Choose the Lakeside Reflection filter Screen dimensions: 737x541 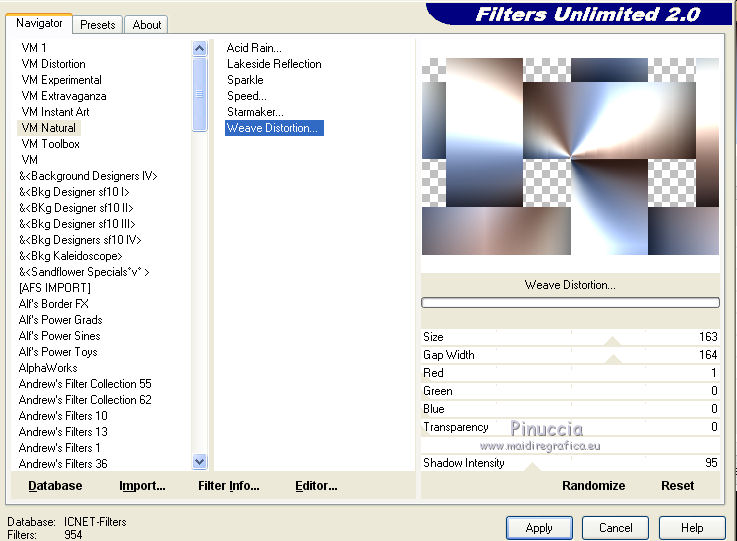(x=274, y=64)
